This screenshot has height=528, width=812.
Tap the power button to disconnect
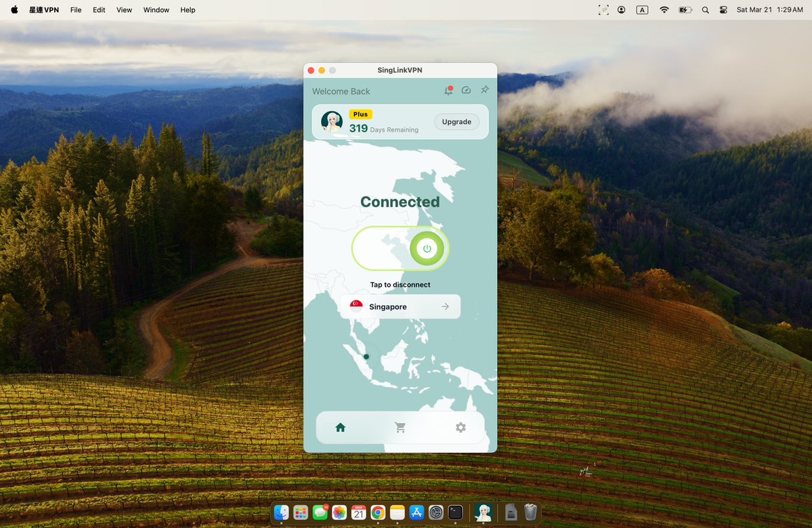(427, 248)
